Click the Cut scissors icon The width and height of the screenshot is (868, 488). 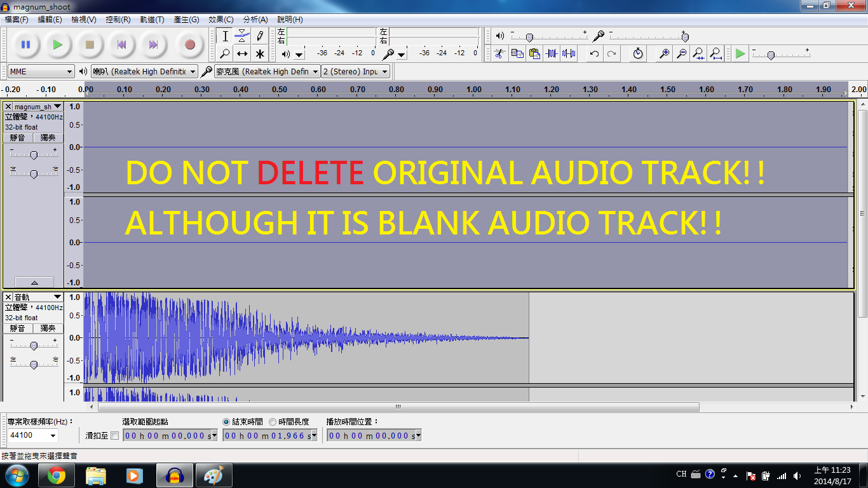click(500, 53)
